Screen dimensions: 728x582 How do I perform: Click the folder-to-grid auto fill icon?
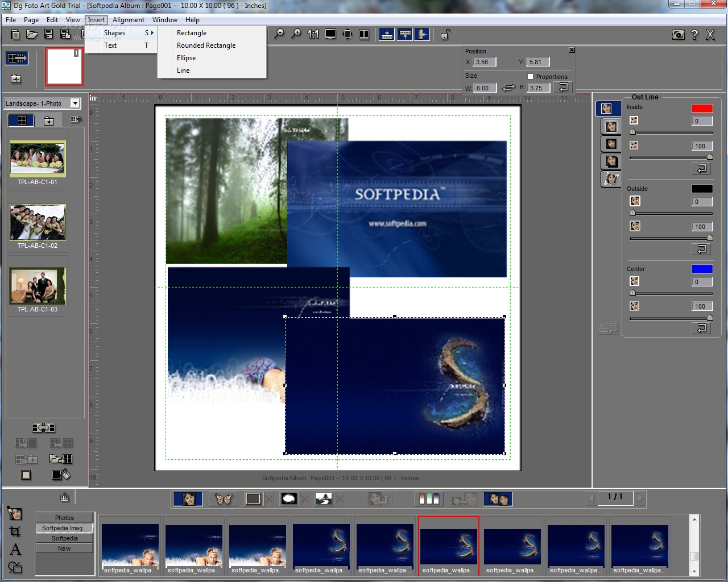click(61, 459)
